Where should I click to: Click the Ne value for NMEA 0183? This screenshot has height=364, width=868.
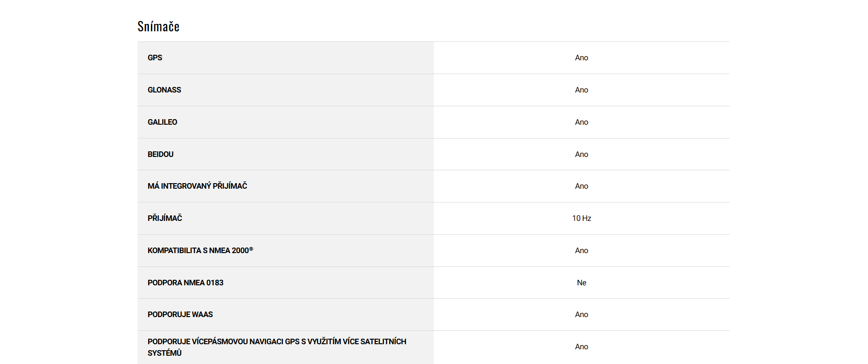[x=581, y=283]
